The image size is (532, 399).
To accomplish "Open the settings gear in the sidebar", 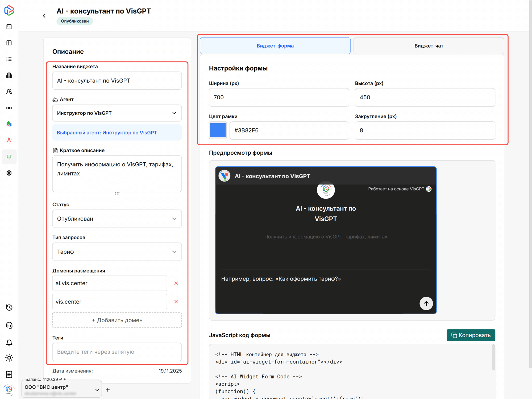I will [9, 173].
